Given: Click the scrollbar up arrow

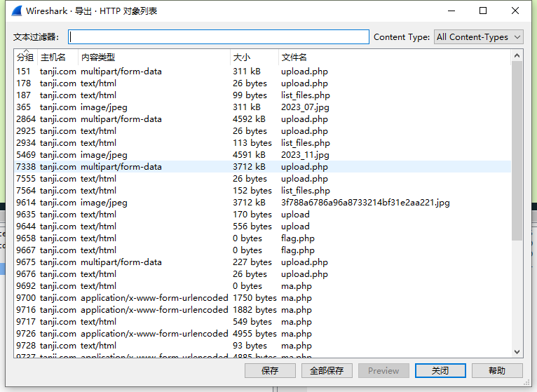Looking at the screenshot, I should coord(517,55).
